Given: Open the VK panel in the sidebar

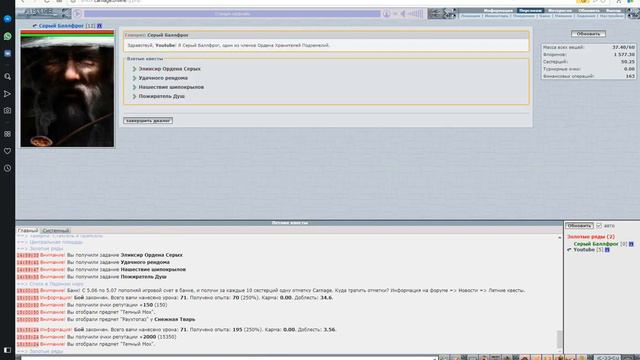Looking at the screenshot, I should coord(7,53).
